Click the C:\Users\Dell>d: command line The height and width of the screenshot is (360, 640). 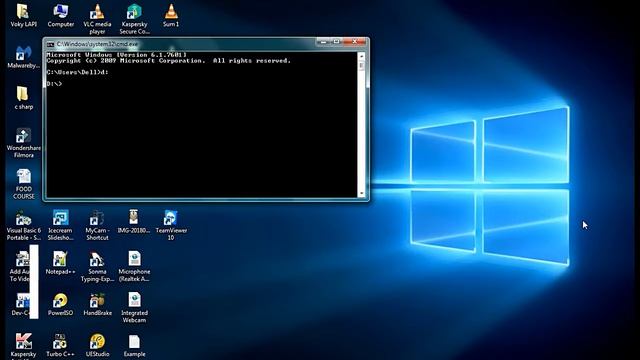coord(78,72)
